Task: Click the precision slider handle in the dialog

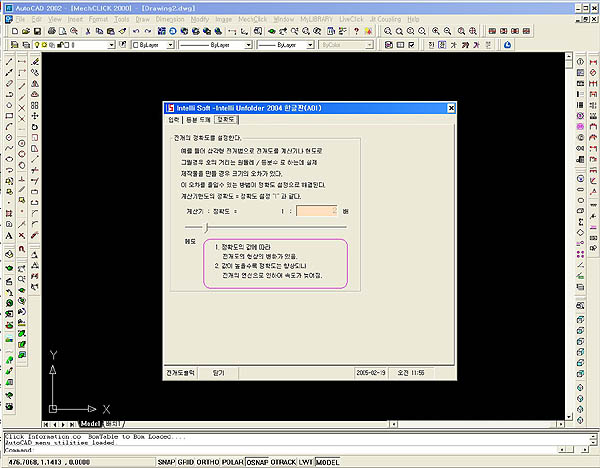Action: coord(206,227)
